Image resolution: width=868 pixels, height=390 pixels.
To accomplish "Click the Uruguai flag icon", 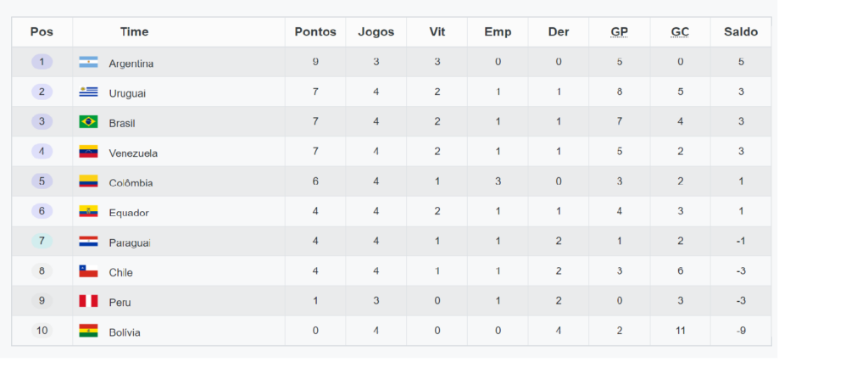I will tap(88, 92).
